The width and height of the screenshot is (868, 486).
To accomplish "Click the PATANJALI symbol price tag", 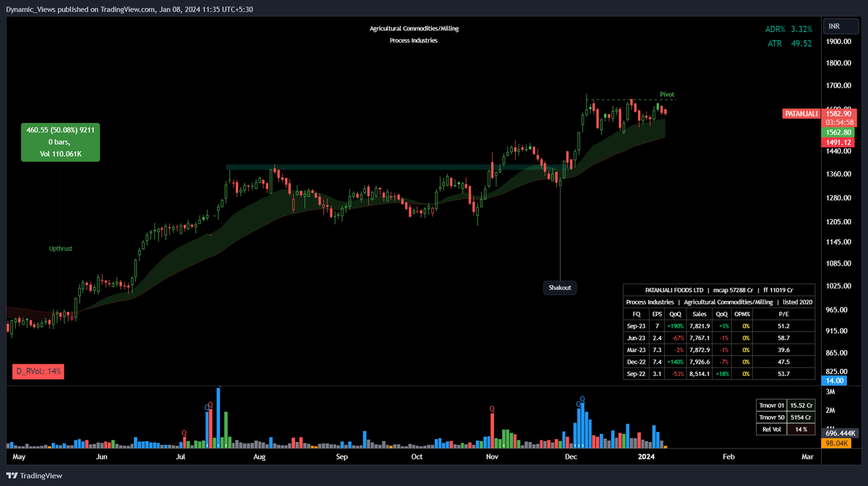I will click(801, 114).
